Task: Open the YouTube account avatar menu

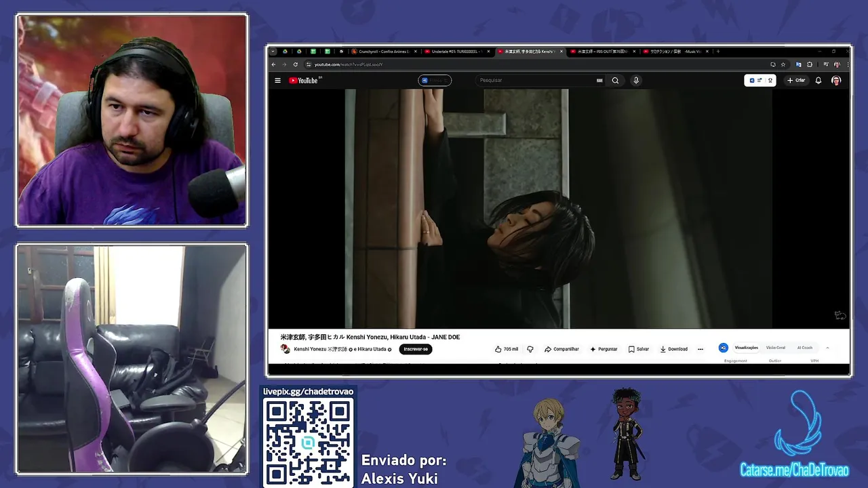Action: 836,80
